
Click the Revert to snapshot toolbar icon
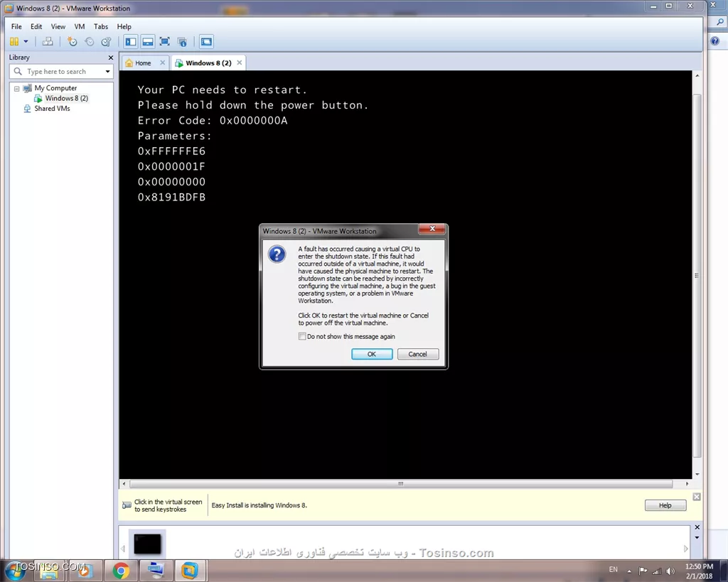(89, 42)
